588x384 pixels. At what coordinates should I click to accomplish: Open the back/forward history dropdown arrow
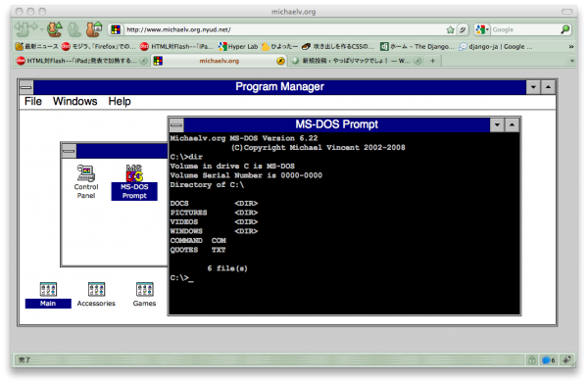click(x=41, y=29)
